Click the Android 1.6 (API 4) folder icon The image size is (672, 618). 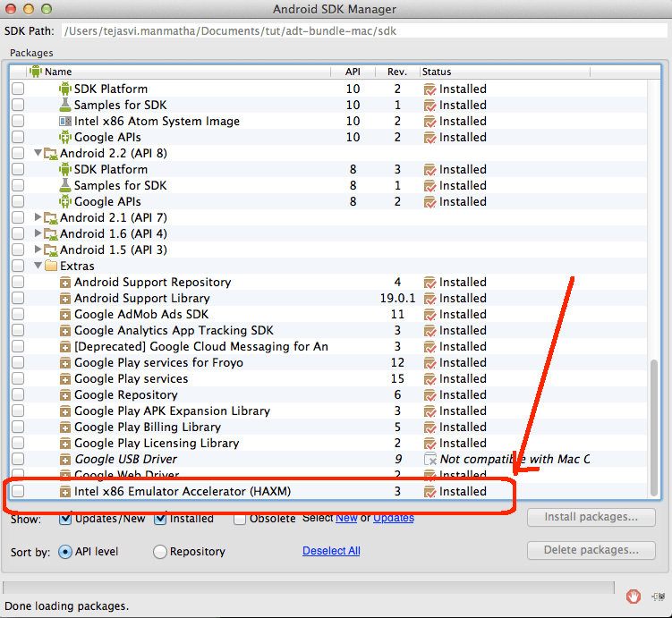click(51, 233)
